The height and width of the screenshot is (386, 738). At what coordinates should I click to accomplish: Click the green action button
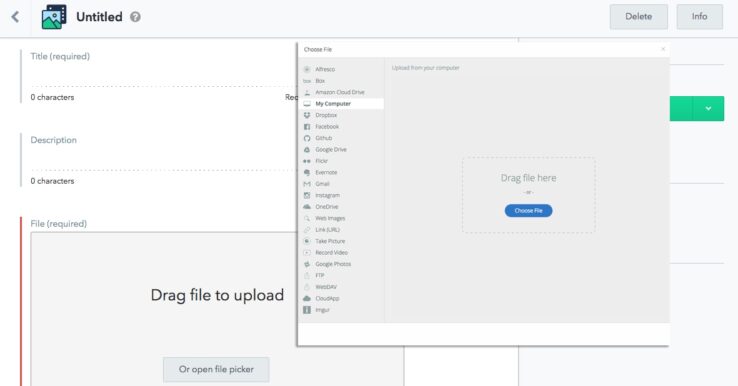tap(681, 108)
